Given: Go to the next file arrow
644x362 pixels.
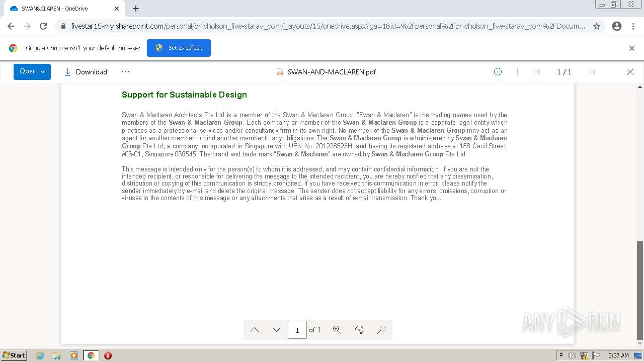Looking at the screenshot, I should click(x=592, y=72).
